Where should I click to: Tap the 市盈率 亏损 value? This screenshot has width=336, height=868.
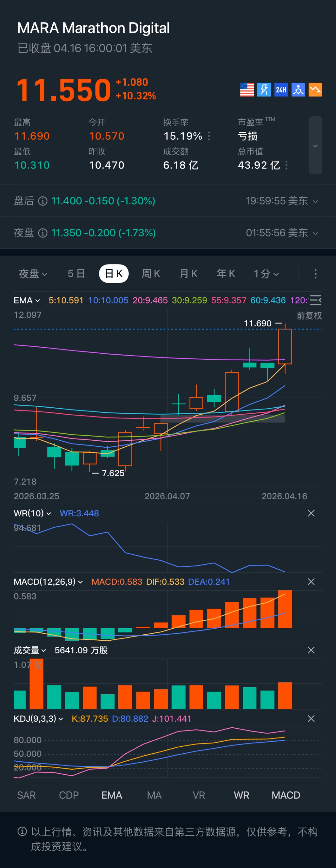pos(248,136)
